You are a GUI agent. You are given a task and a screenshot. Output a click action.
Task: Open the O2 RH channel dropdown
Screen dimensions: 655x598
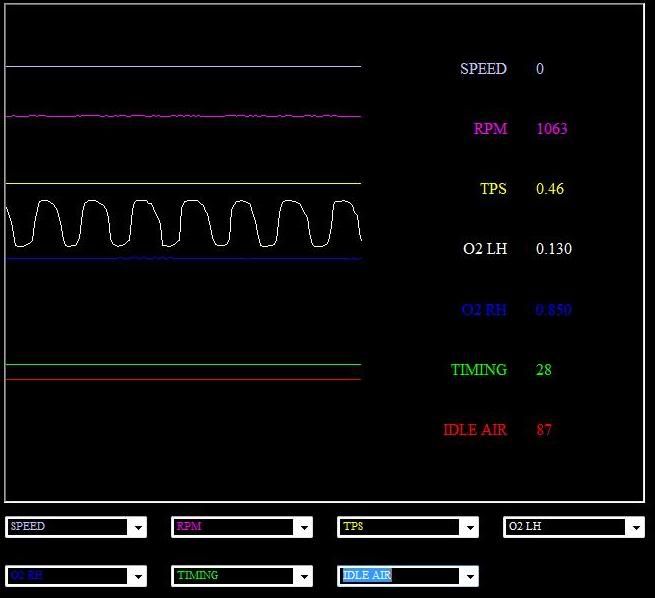point(137,577)
